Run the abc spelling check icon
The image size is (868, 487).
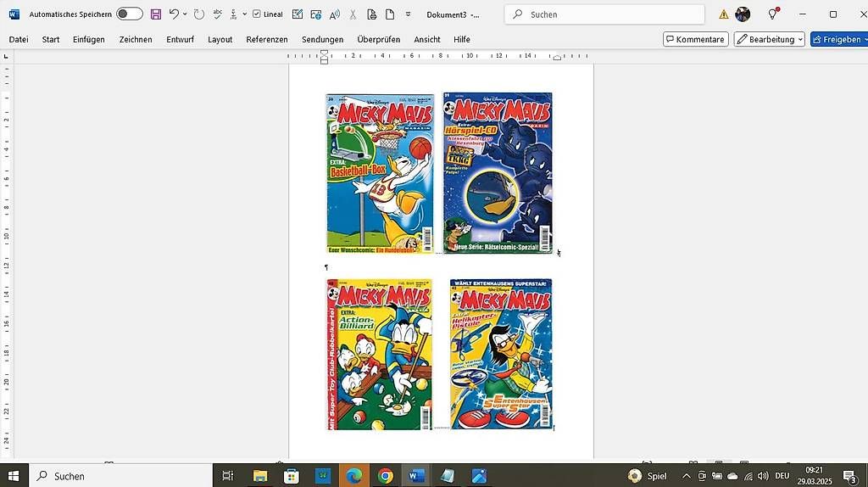point(218,14)
